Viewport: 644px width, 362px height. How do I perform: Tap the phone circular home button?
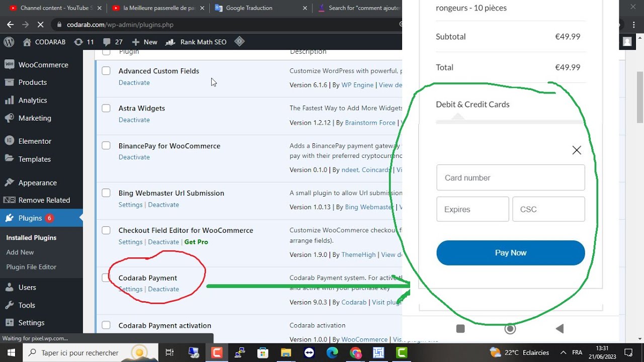510,329
